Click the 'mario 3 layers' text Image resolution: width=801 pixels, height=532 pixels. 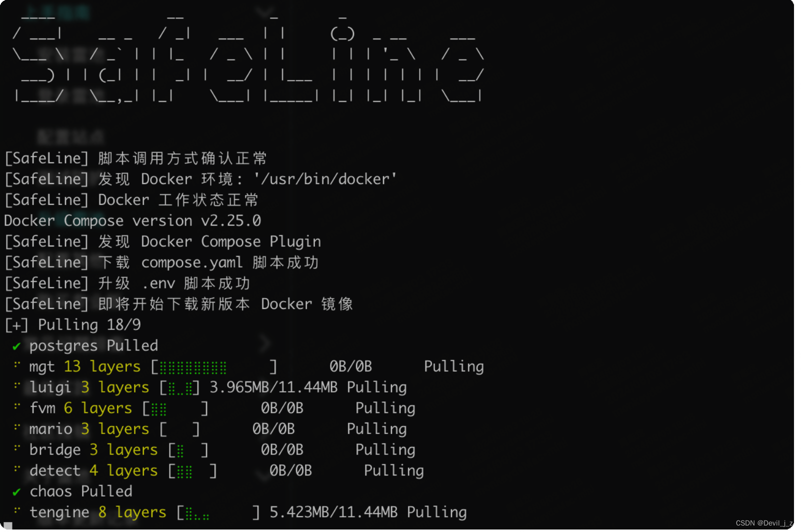(89, 429)
